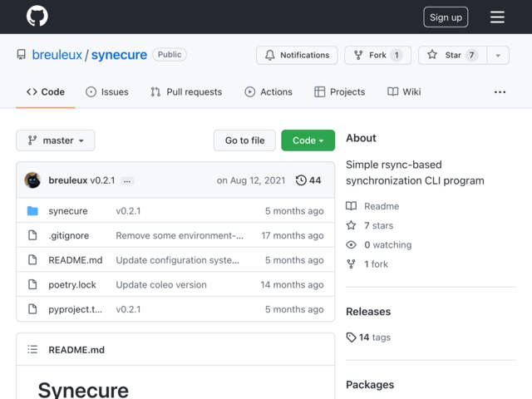Fork this repository

tap(378, 56)
